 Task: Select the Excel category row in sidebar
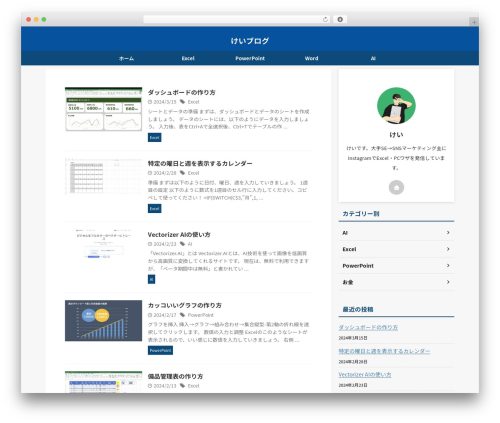coord(396,249)
